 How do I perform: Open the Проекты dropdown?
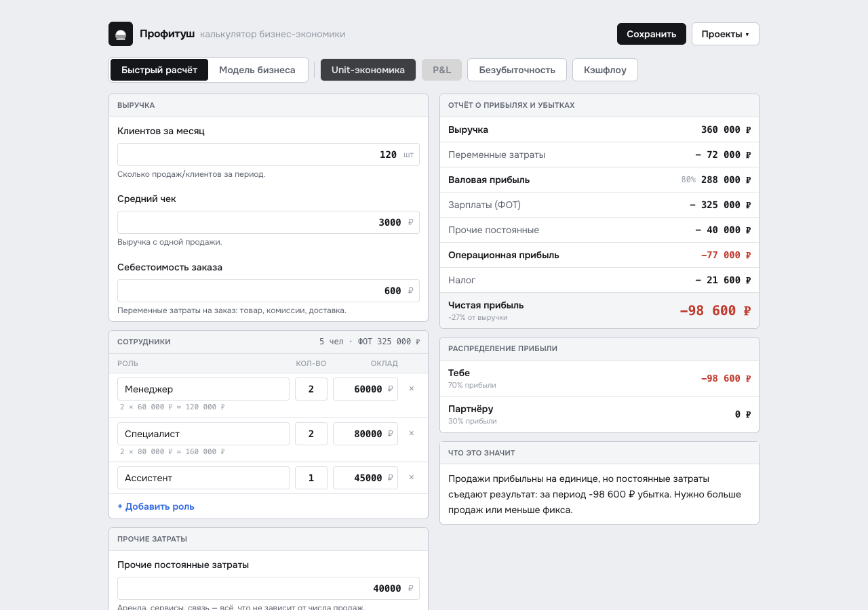725,34
